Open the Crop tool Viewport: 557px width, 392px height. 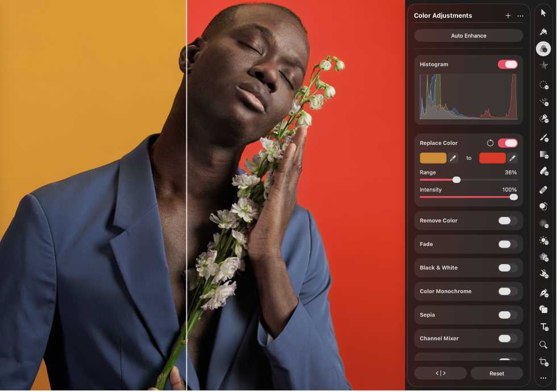[543, 361]
